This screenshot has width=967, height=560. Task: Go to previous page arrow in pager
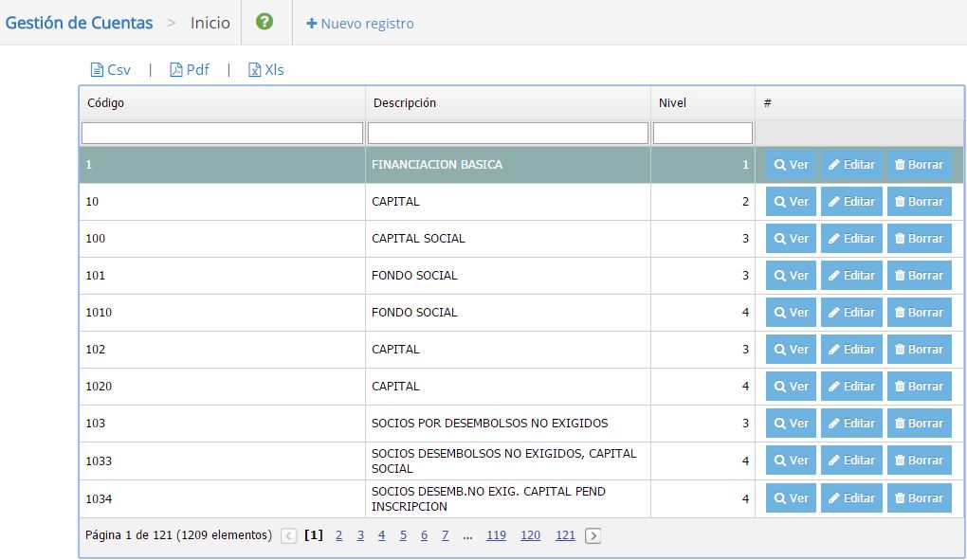click(x=288, y=536)
